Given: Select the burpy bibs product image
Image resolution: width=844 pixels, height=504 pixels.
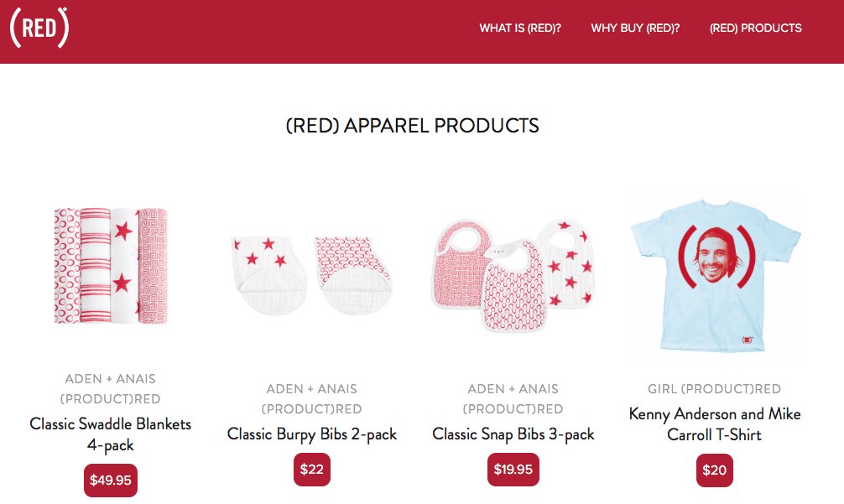Looking at the screenshot, I should (x=311, y=274).
